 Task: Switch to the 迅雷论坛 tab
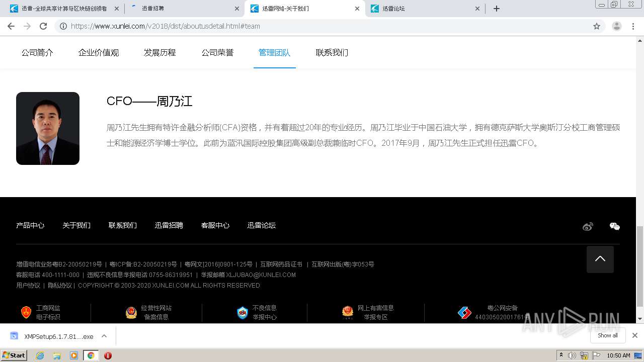click(x=426, y=9)
